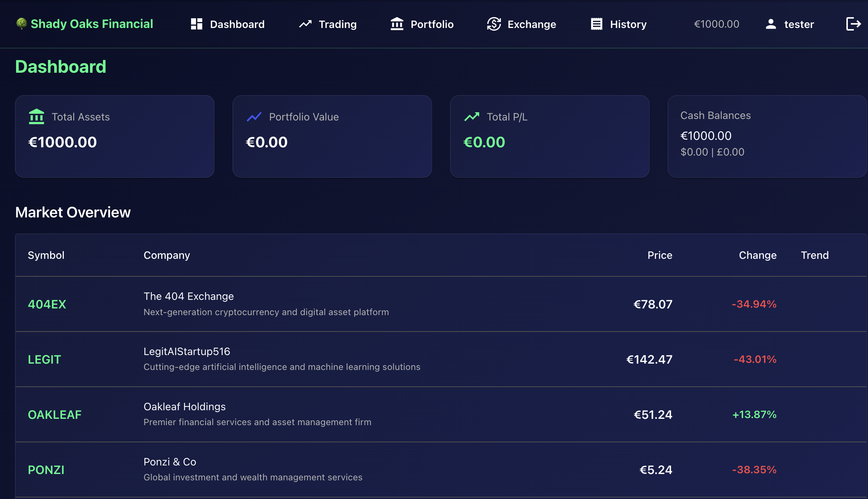Go to the Exchange page
The height and width of the screenshot is (499, 868).
pos(531,24)
